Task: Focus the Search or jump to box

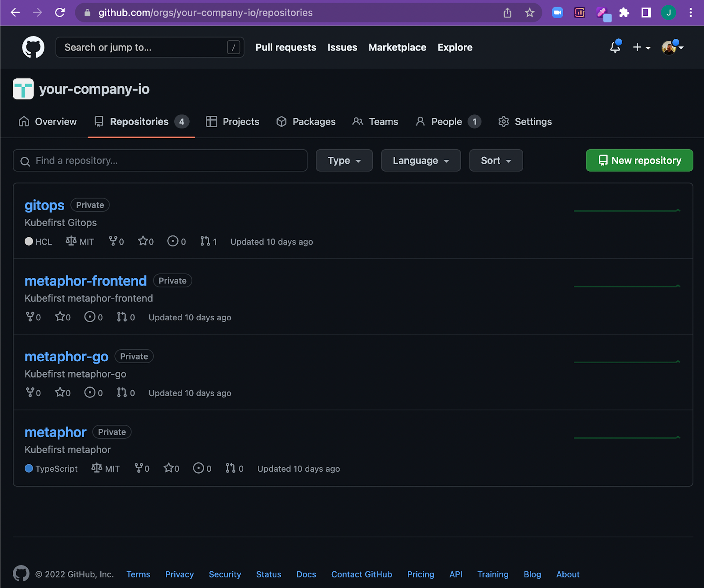Action: click(150, 47)
